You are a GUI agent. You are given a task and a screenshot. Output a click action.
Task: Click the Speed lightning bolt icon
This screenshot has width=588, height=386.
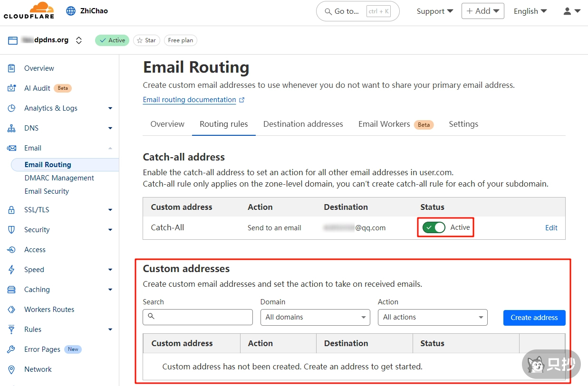pos(12,270)
